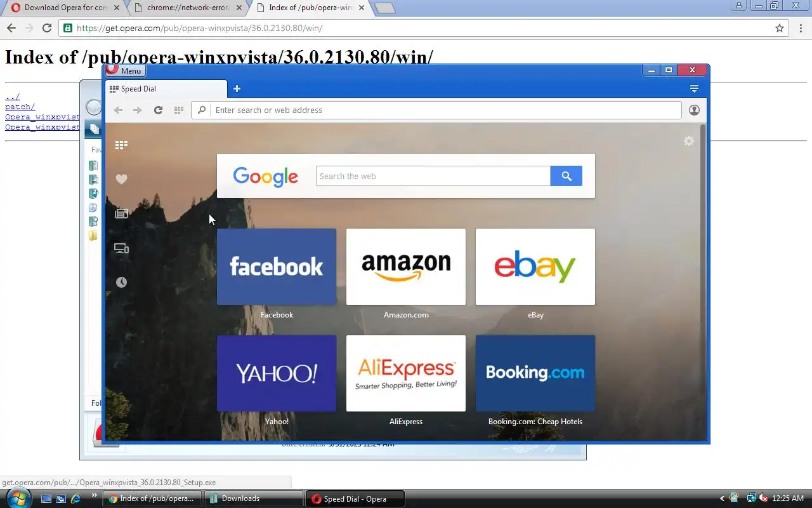812x508 pixels.
Task: Click Switch Between Windows quick launch icon
Action: (61, 498)
